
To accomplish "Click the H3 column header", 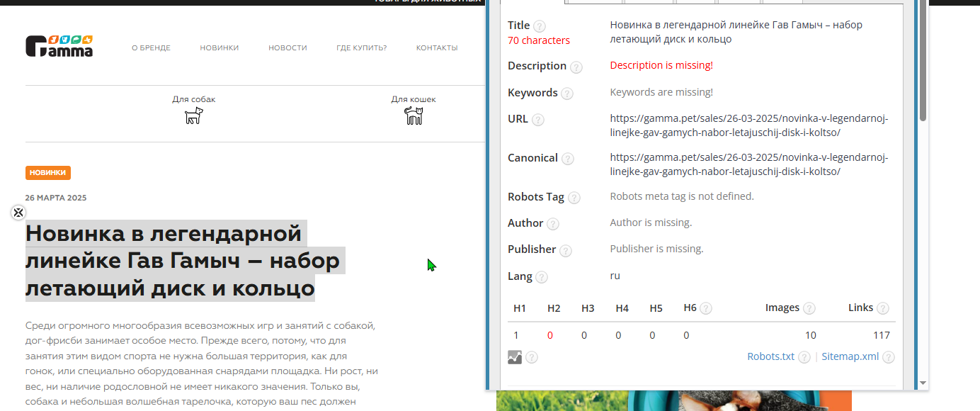I will 588,308.
